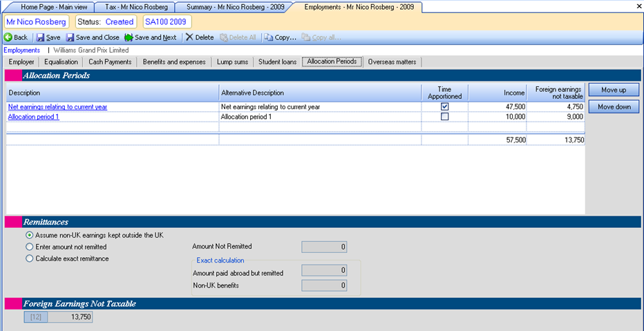Click Alternative Description cell 'Allocation period 1'
The width and height of the screenshot is (644, 331).
321,117
